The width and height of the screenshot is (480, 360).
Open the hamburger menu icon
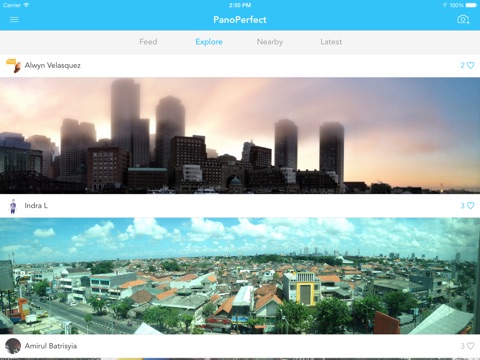(x=14, y=20)
